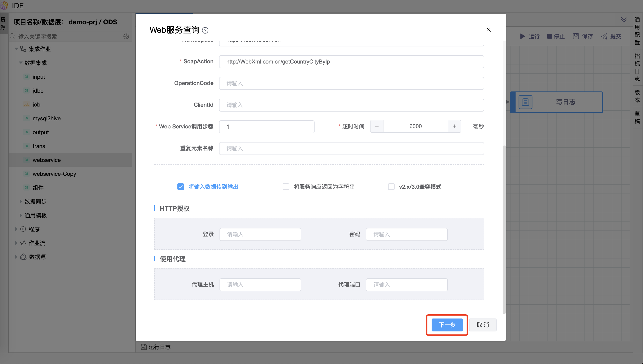
Task: Click the 写日志 node icon on canvas
Action: [x=525, y=102]
